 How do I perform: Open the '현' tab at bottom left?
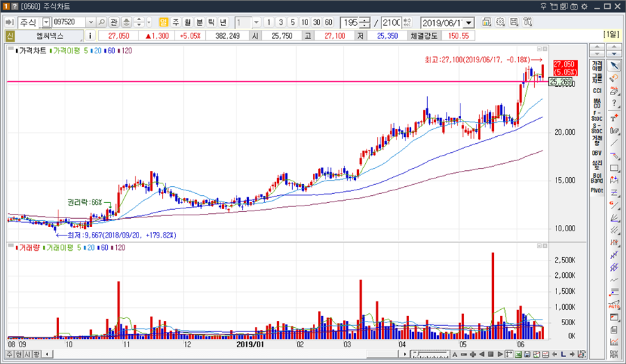pos(18,354)
